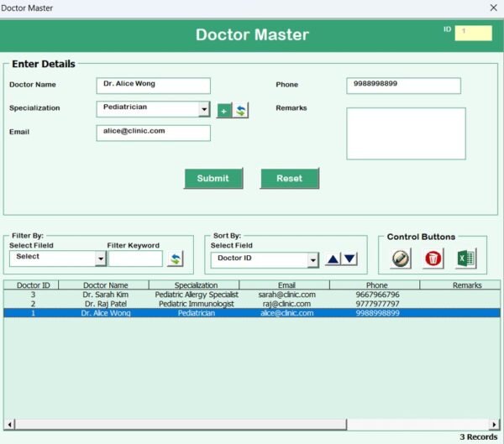Click Pediatric Allergy Specialist cell
This screenshot has height=444, width=504.
(197, 295)
